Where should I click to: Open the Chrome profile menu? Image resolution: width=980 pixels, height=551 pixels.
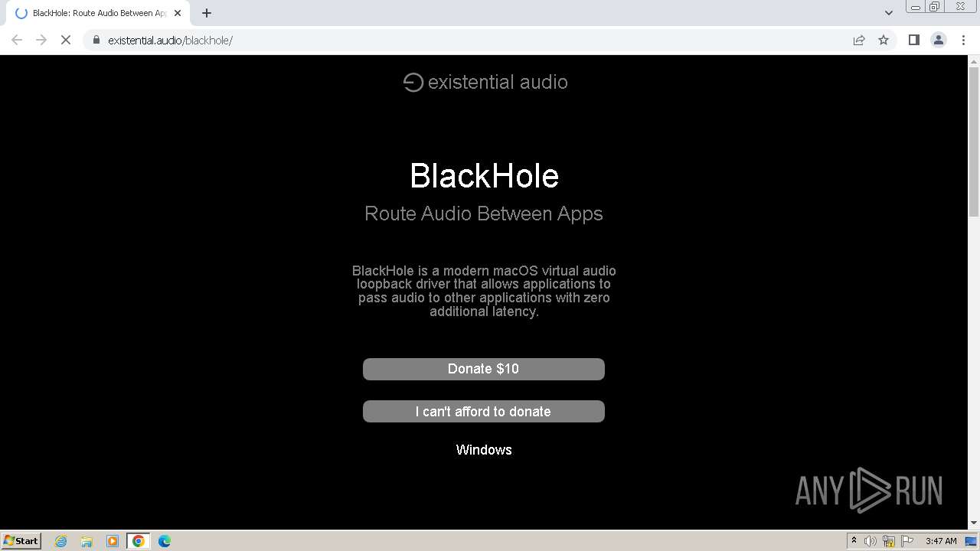pyautogui.click(x=939, y=40)
